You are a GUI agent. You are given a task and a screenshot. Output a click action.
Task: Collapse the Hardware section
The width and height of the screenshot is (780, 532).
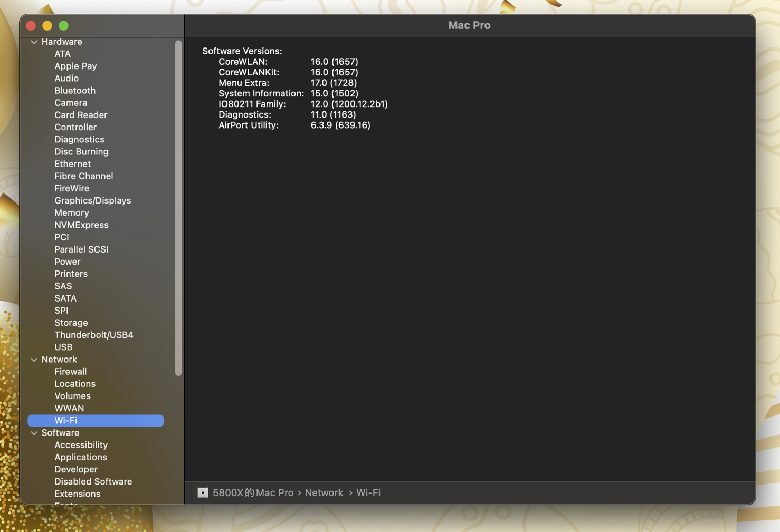34,42
